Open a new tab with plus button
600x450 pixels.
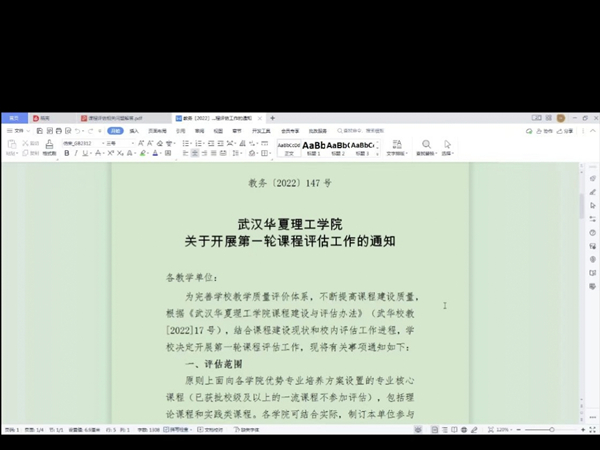[x=272, y=118]
